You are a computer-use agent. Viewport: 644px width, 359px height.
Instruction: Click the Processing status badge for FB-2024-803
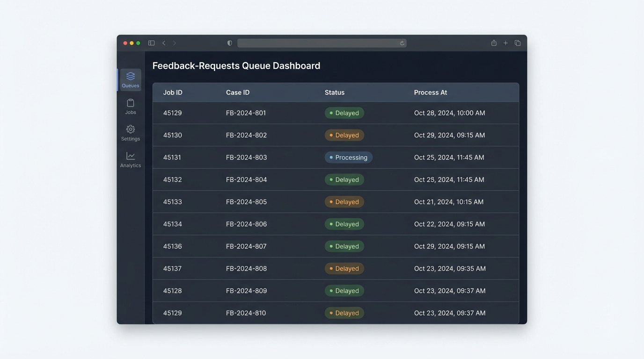[x=349, y=158]
